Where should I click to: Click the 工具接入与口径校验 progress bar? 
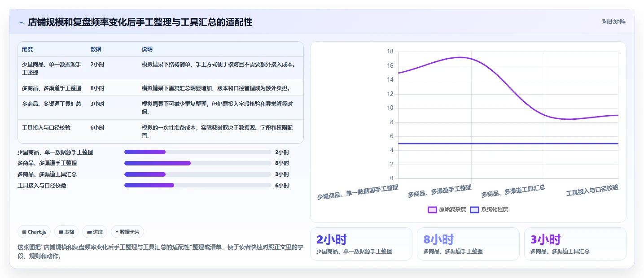pos(198,185)
